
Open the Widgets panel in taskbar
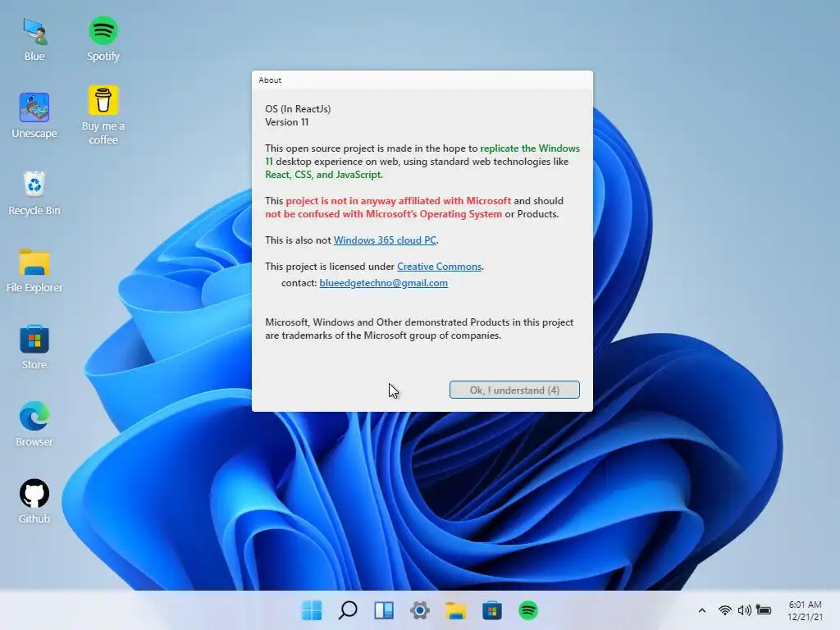[384, 610]
